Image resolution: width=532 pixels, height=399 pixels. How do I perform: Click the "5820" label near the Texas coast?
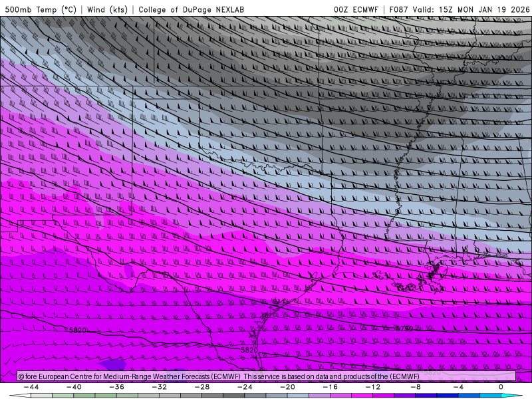coord(249,350)
